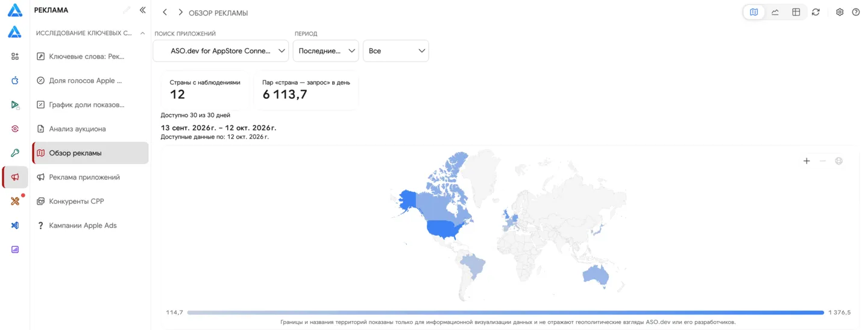The width and height of the screenshot is (868, 330).
Task: Open Доля голосов Apple... menu item
Action: (90, 80)
